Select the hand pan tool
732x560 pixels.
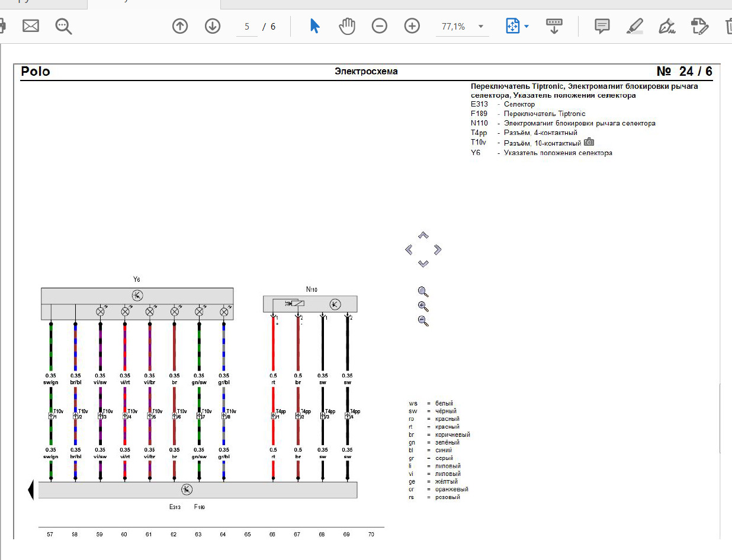[x=346, y=26]
